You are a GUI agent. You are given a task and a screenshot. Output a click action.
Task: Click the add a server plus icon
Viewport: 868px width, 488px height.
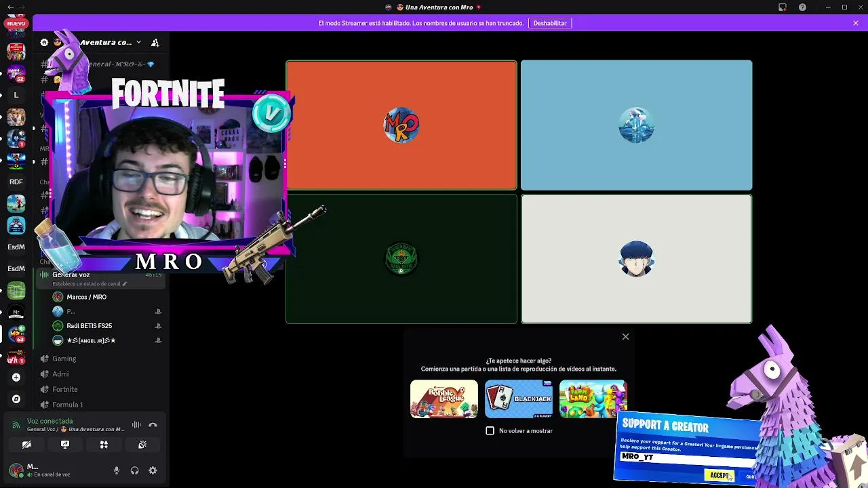click(x=16, y=378)
